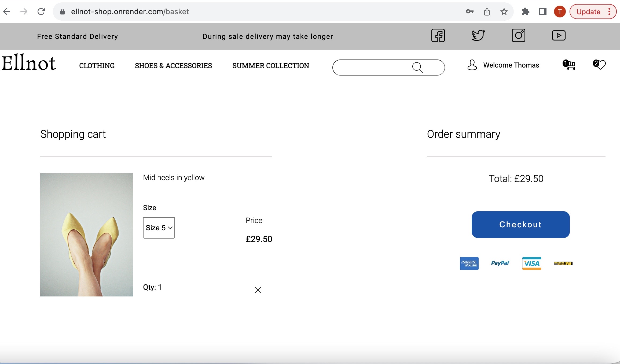This screenshot has height=364, width=620.
Task: Expand SHOES & ACCESSORIES menu
Action: (173, 65)
